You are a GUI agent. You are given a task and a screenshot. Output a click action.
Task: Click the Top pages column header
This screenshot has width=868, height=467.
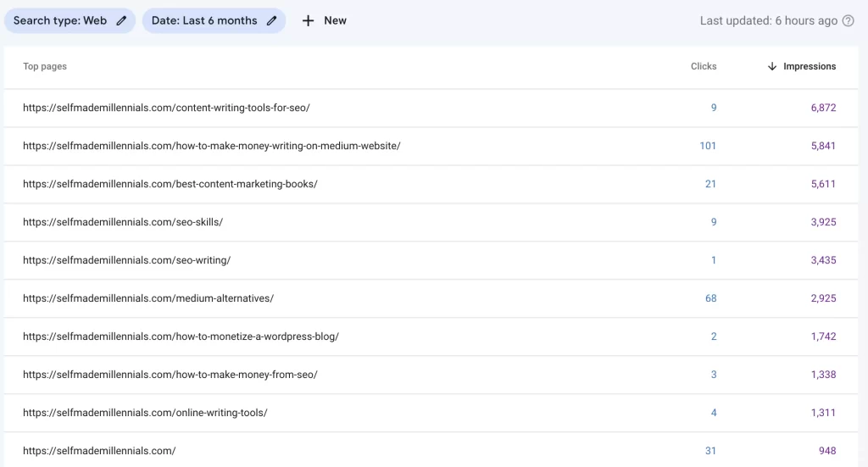(x=45, y=66)
